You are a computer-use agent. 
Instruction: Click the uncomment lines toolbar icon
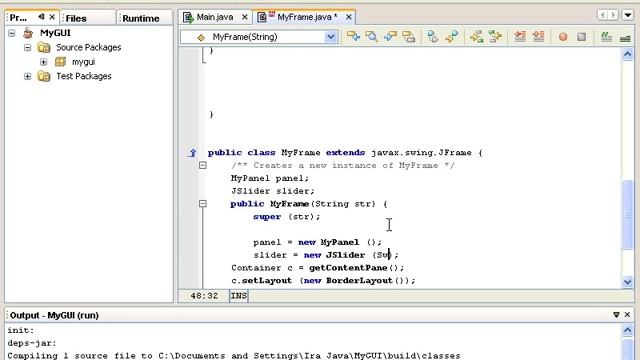pos(625,38)
